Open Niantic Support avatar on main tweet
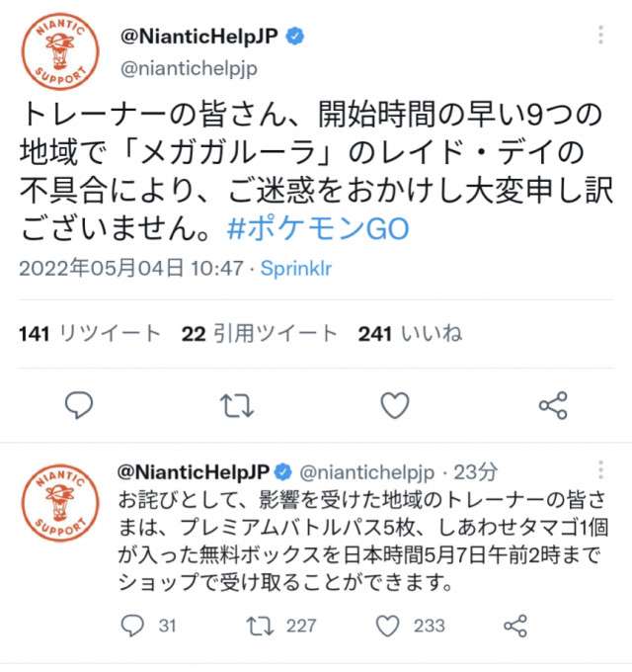 (60, 51)
